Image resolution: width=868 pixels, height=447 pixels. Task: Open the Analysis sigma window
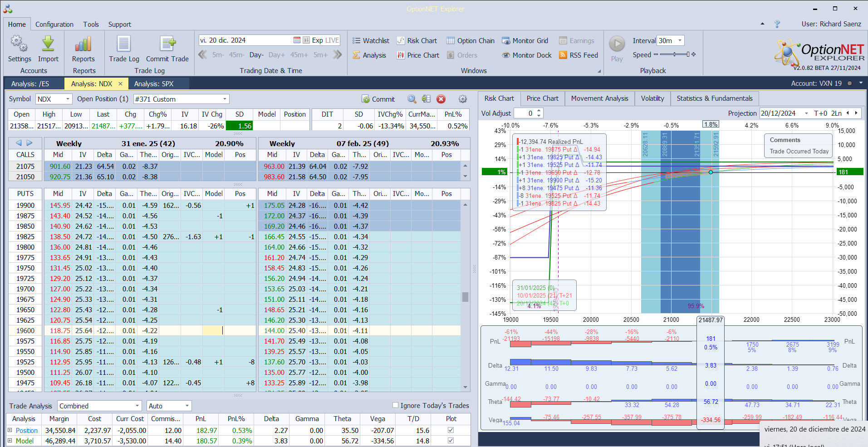(x=369, y=55)
